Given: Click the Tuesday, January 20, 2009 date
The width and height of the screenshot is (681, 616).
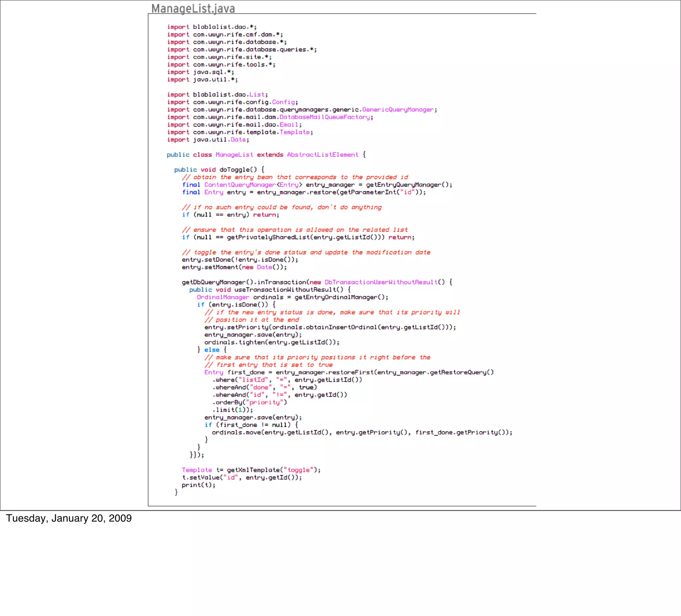Looking at the screenshot, I should 69,518.
